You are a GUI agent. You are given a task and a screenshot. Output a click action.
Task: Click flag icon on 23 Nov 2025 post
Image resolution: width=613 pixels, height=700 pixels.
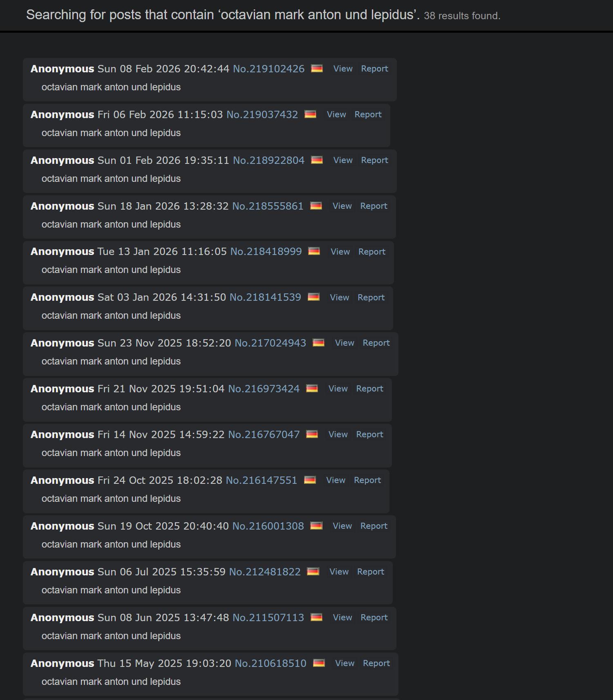coord(318,342)
